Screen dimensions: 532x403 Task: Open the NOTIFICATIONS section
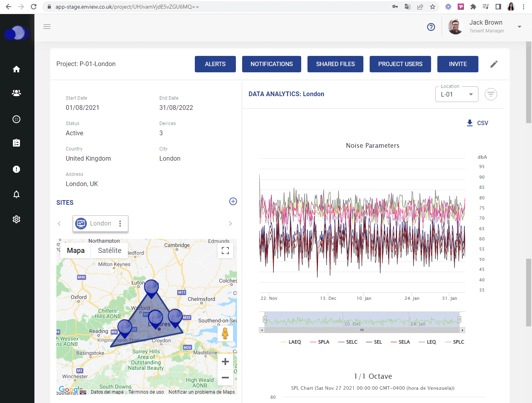click(x=272, y=64)
